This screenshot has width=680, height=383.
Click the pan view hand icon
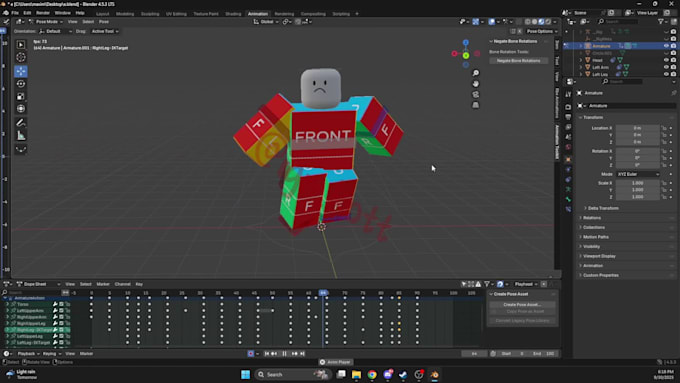[476, 83]
